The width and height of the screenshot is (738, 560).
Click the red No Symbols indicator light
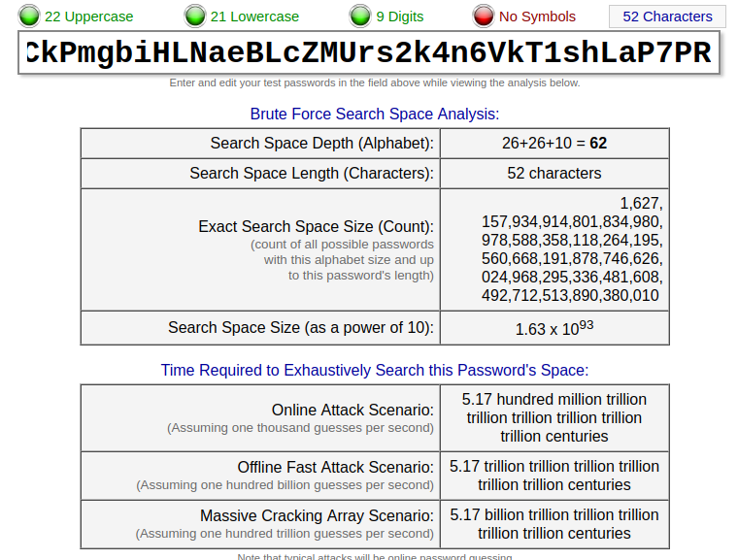(484, 16)
